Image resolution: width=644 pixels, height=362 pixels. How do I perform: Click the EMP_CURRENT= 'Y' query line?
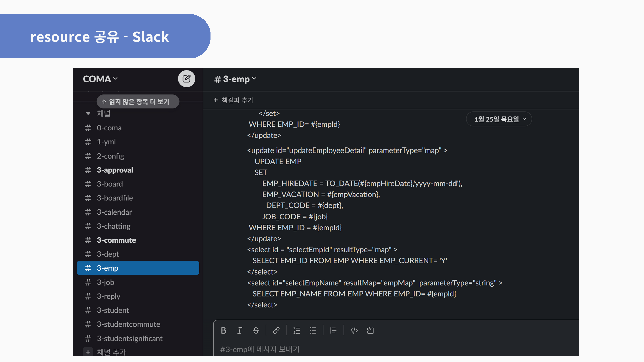(350, 261)
